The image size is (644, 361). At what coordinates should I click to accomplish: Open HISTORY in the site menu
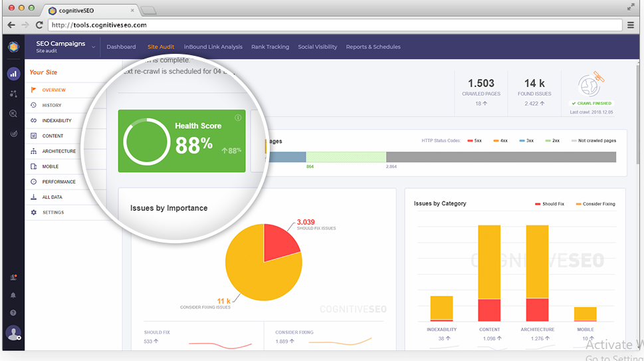coord(52,105)
